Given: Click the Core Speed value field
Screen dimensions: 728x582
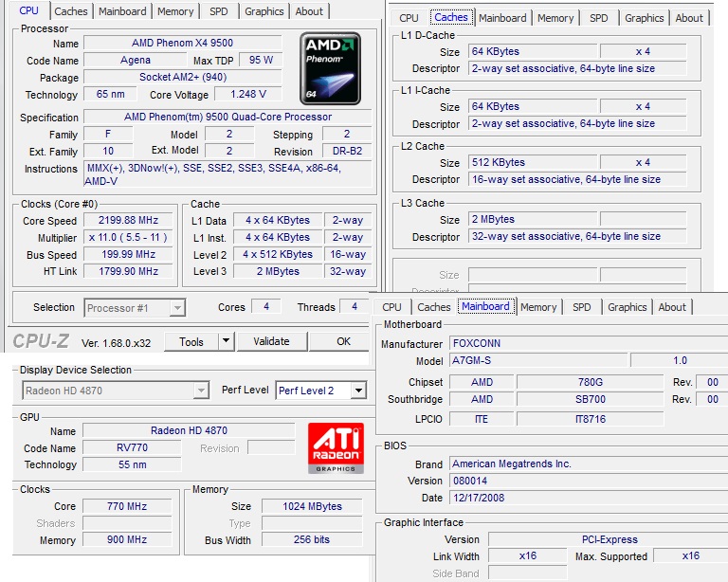Looking at the screenshot, I should click(x=127, y=221).
